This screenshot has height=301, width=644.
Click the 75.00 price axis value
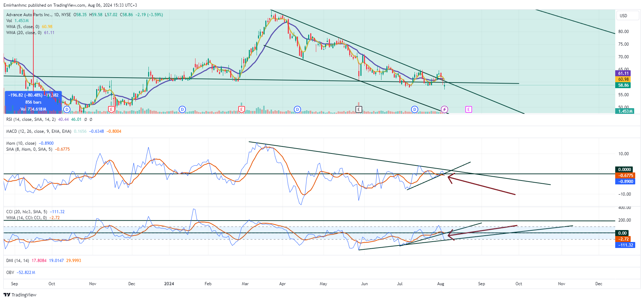[x=623, y=44]
